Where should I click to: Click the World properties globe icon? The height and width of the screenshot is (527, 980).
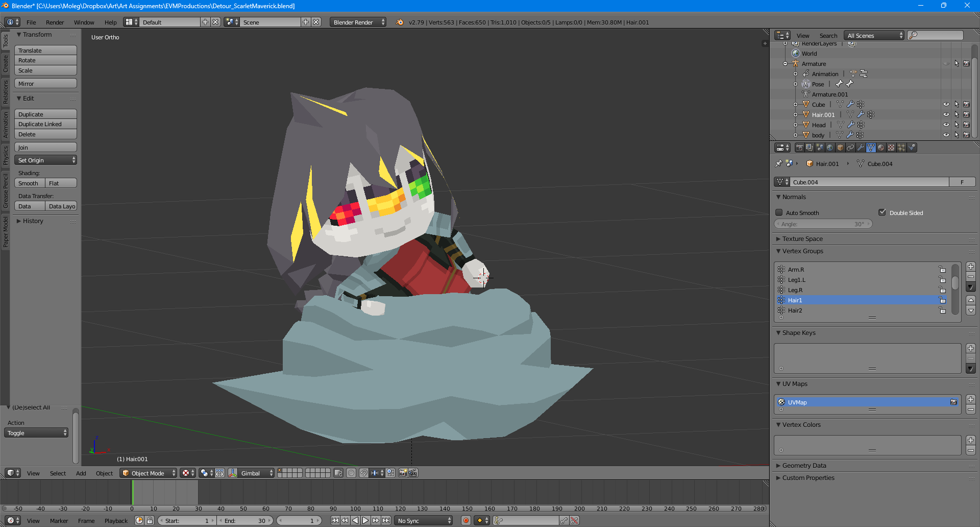(830, 148)
